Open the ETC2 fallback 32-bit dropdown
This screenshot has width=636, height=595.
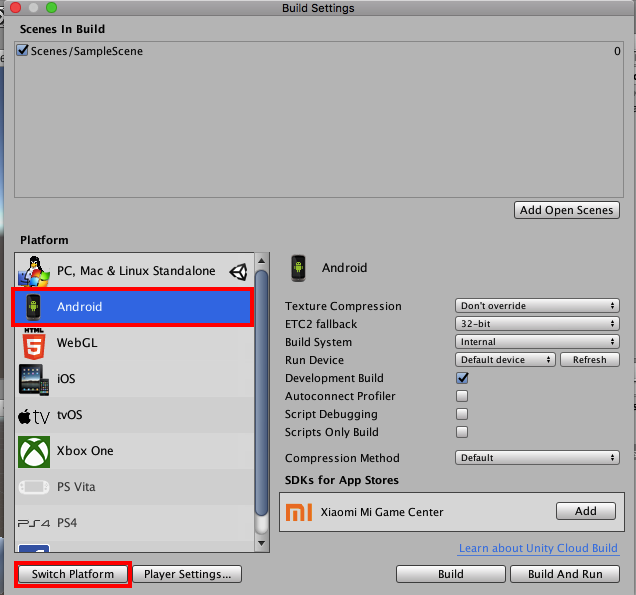(x=537, y=324)
